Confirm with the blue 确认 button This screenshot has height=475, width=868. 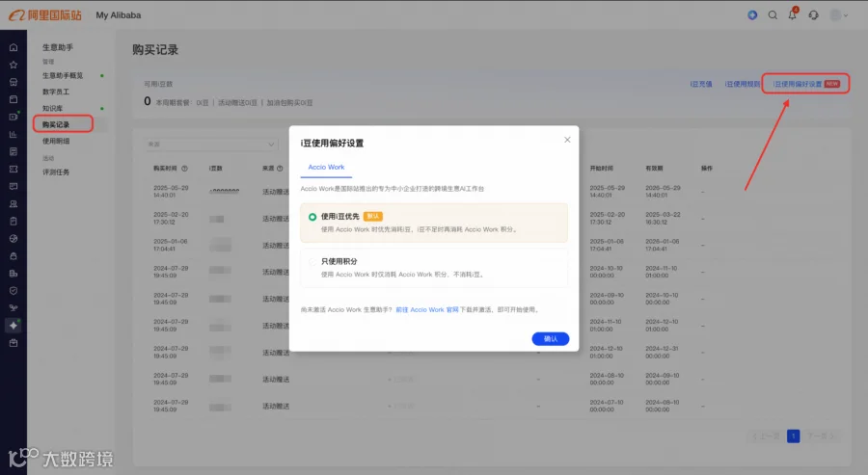coord(551,339)
